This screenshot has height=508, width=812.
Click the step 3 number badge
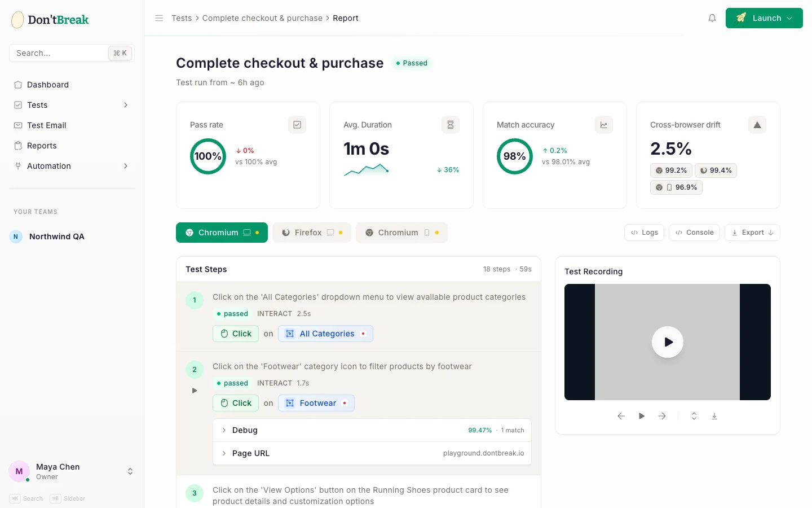(195, 493)
